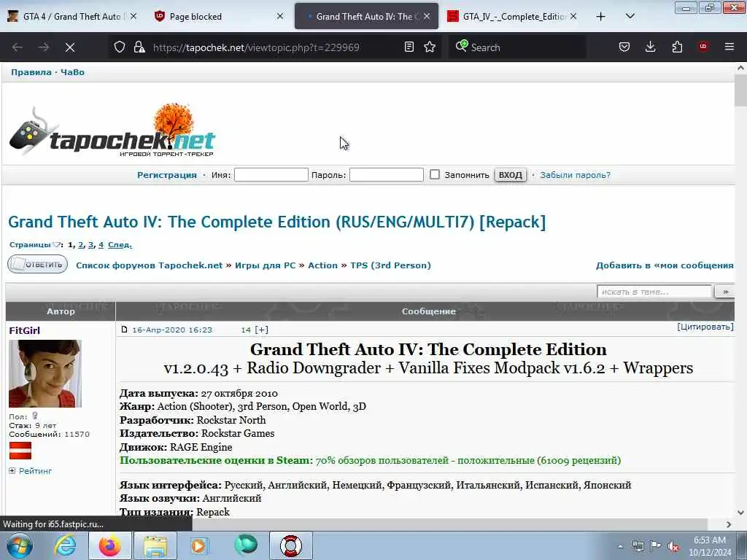Viewport: 747px width, 560px height.
Task: Click the 'ВХОД' login button
Action: [510, 175]
